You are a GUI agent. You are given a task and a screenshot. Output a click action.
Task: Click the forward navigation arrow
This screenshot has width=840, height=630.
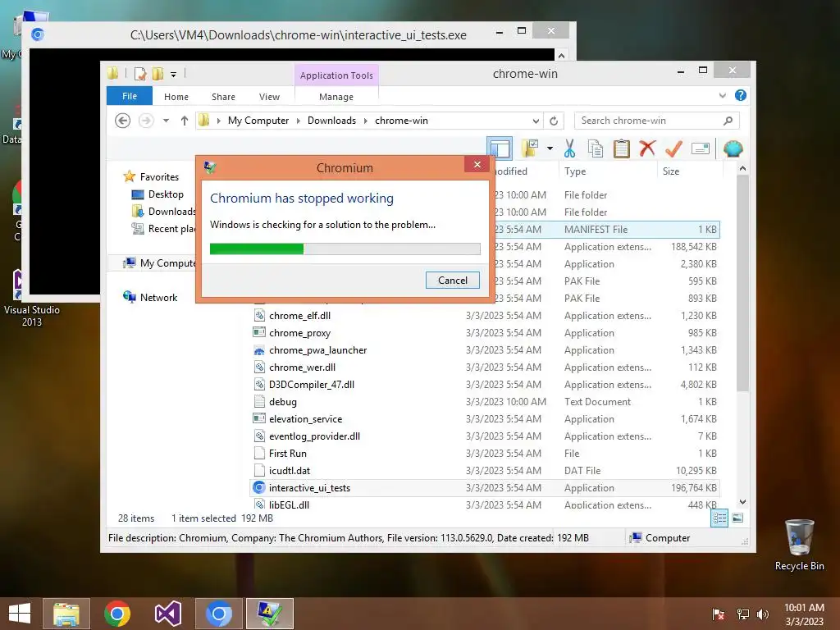tap(146, 121)
